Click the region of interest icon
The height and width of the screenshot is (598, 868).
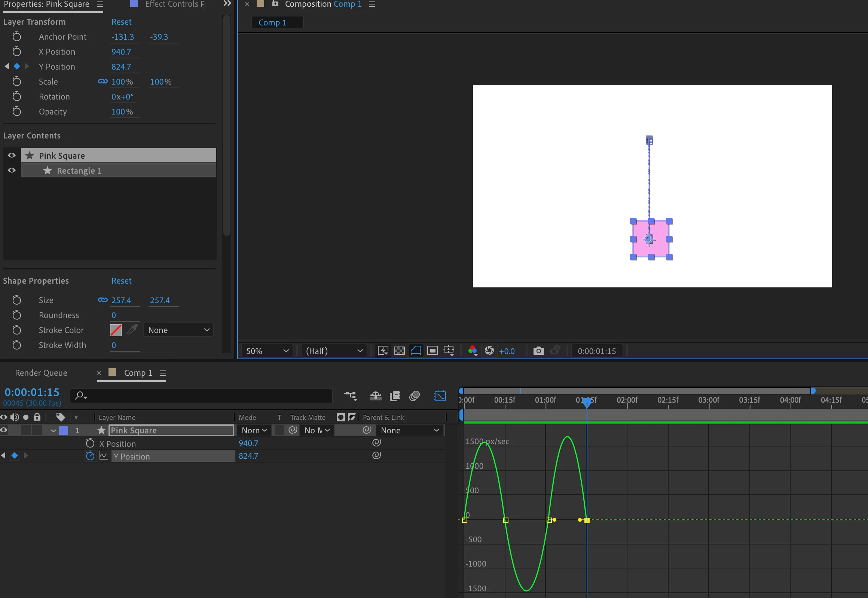pos(432,351)
